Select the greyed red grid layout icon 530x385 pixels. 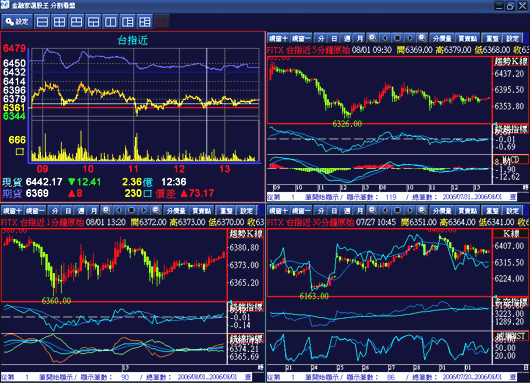coord(162,22)
